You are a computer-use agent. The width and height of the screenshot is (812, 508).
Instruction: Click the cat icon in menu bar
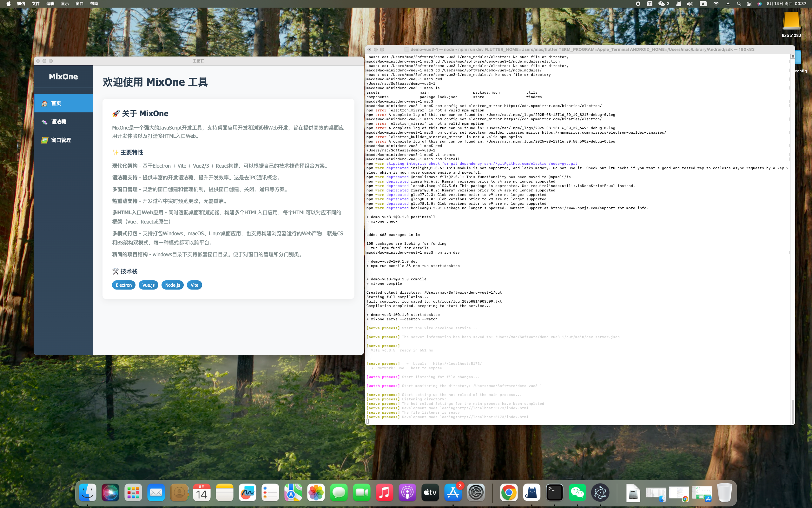pyautogui.click(x=678, y=4)
